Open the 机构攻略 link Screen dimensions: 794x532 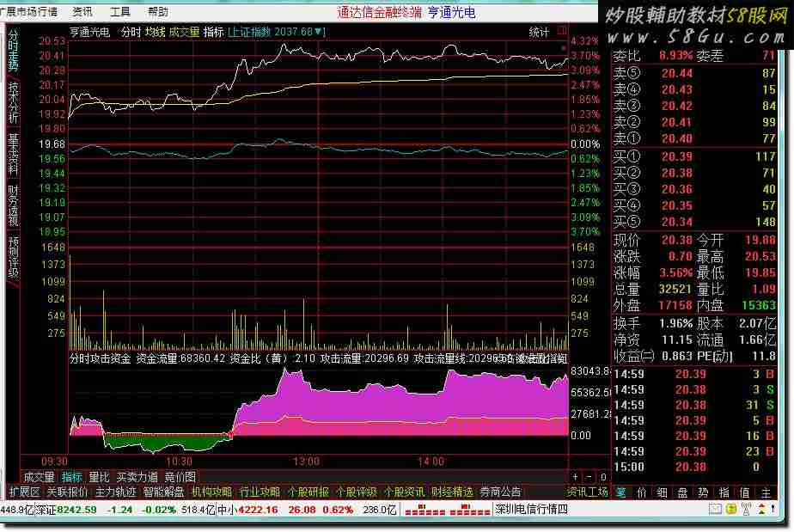tap(211, 492)
